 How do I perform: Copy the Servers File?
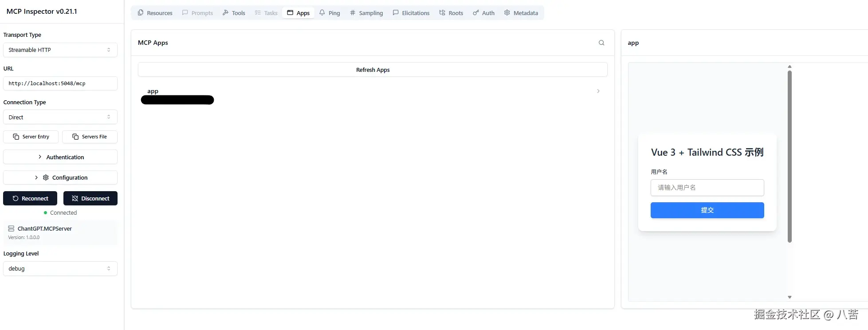(x=90, y=137)
